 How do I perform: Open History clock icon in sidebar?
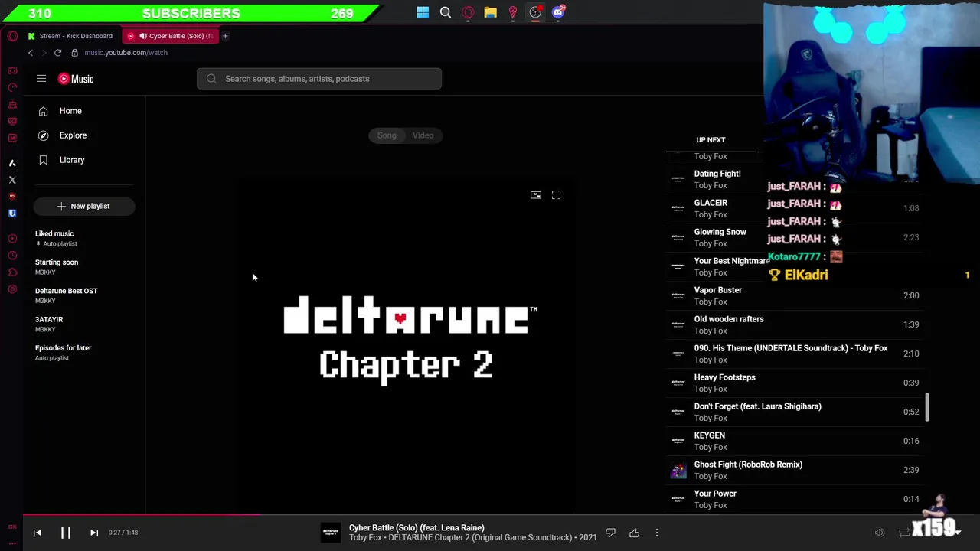(12, 256)
